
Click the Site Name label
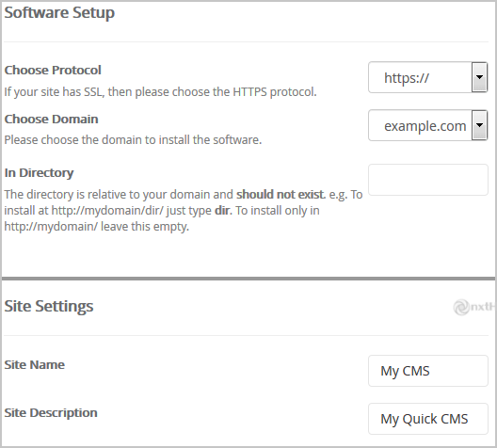35,364
